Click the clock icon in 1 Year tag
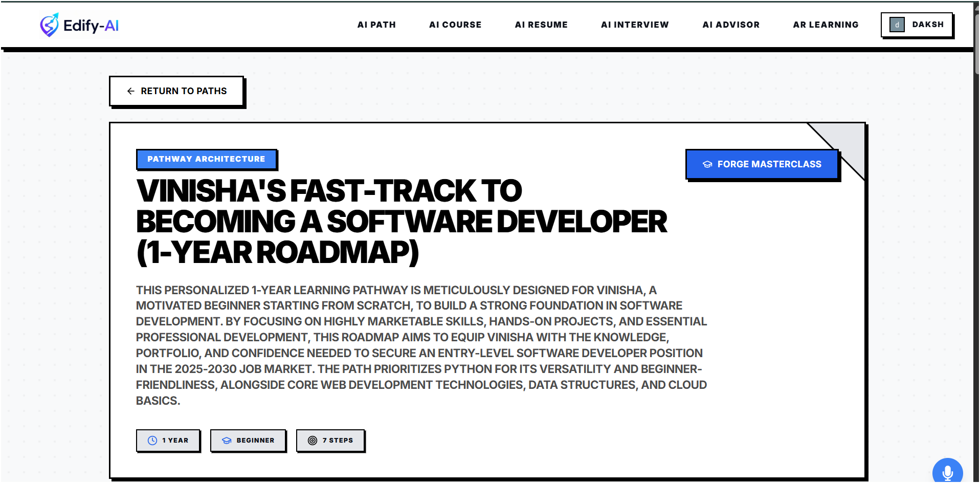This screenshot has width=980, height=483. click(x=152, y=441)
